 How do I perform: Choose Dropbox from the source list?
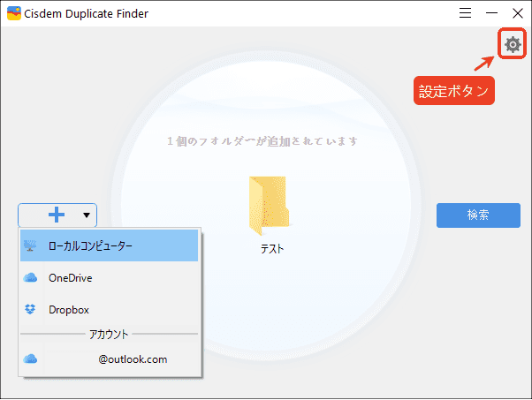coord(69,310)
